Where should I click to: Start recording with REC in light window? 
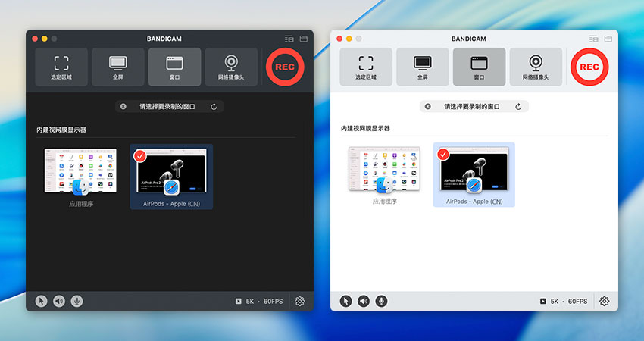[x=589, y=67]
